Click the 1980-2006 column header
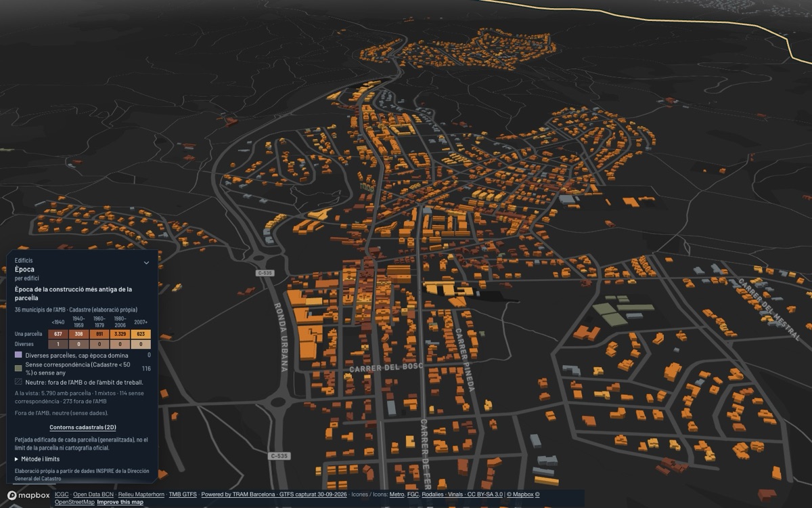The image size is (812, 508). coord(120,320)
